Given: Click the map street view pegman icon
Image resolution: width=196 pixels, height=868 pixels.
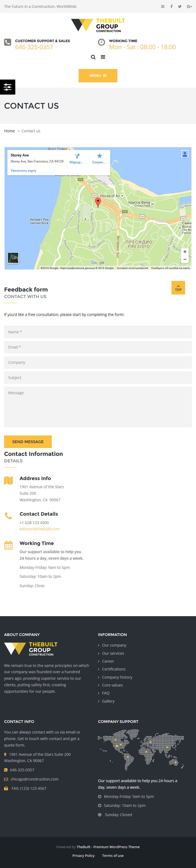Looking at the screenshot, I should [185, 154].
